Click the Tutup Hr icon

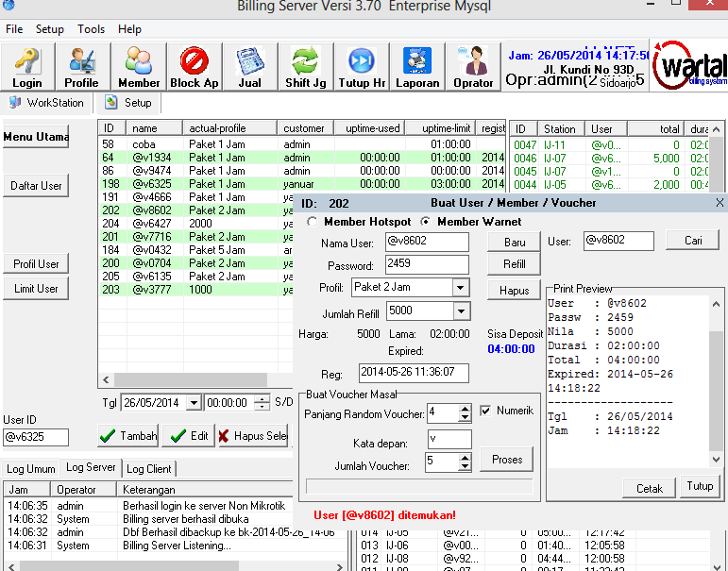tap(362, 60)
